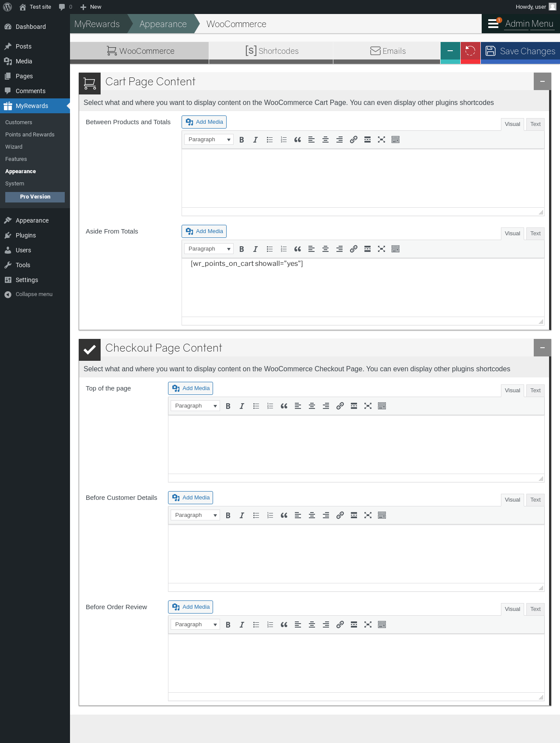
Task: Add Media to Aside From Totals
Action: pos(204,231)
